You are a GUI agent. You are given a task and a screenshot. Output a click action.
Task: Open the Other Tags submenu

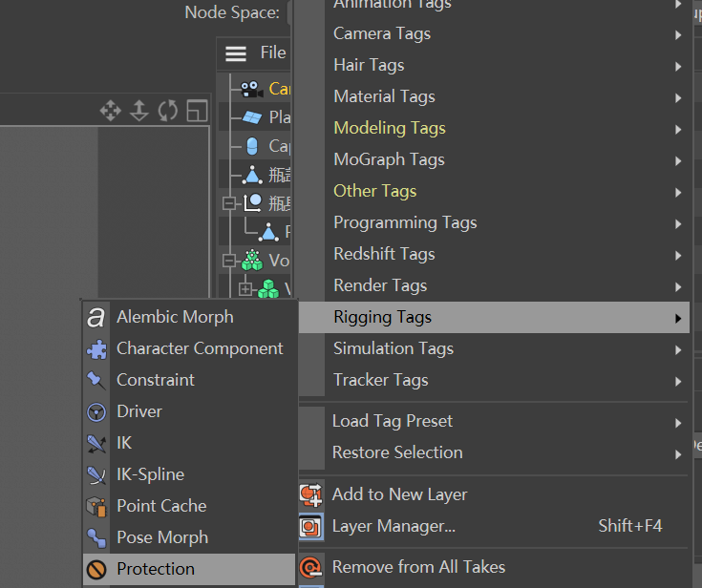click(x=494, y=192)
